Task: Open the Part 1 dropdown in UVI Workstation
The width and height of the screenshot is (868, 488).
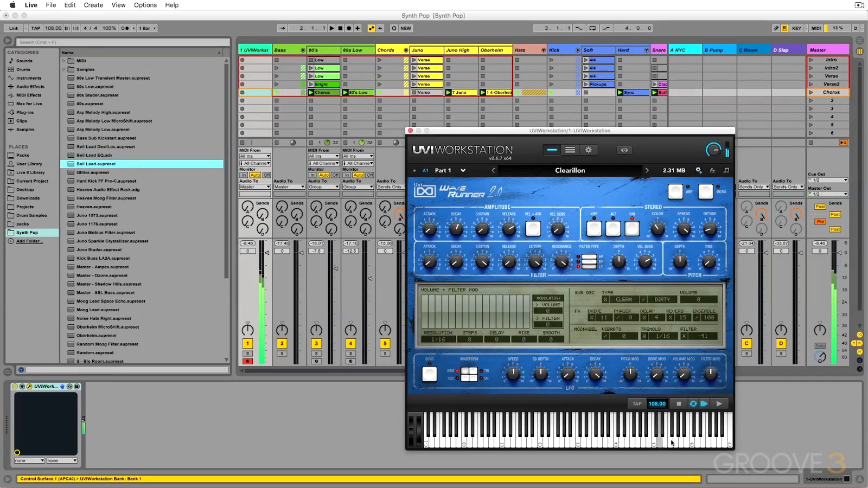Action: [x=463, y=170]
